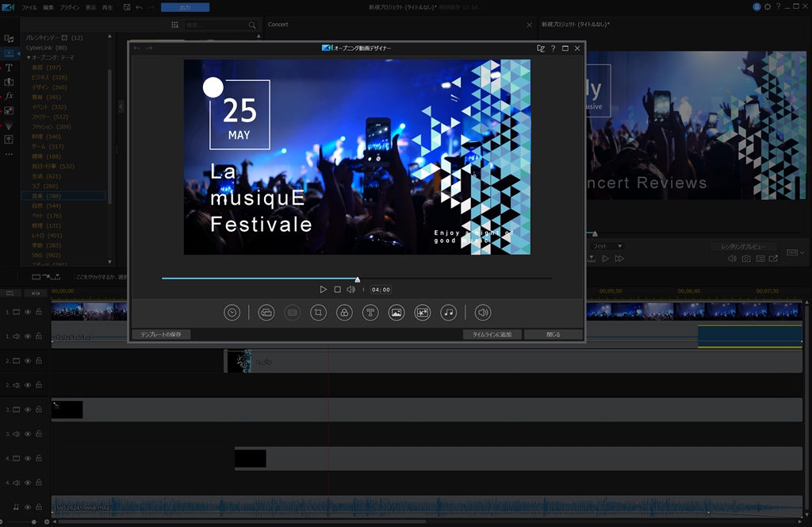Click the clock icon to adjust opening duration

232,312
